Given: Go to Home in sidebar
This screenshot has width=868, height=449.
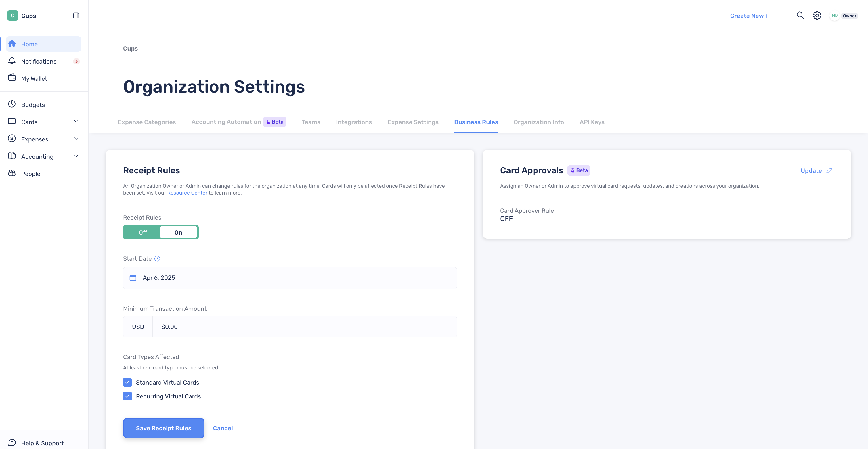Looking at the screenshot, I should (x=43, y=44).
